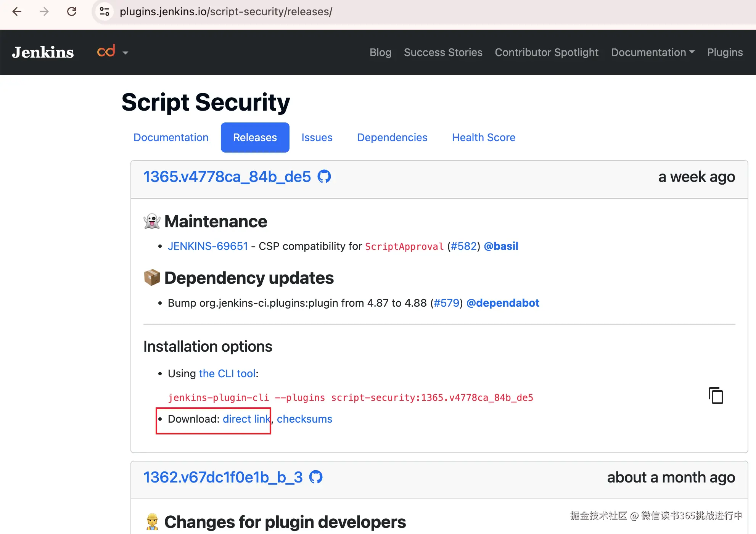
Task: Click the browser forward arrow
Action: tap(44, 11)
